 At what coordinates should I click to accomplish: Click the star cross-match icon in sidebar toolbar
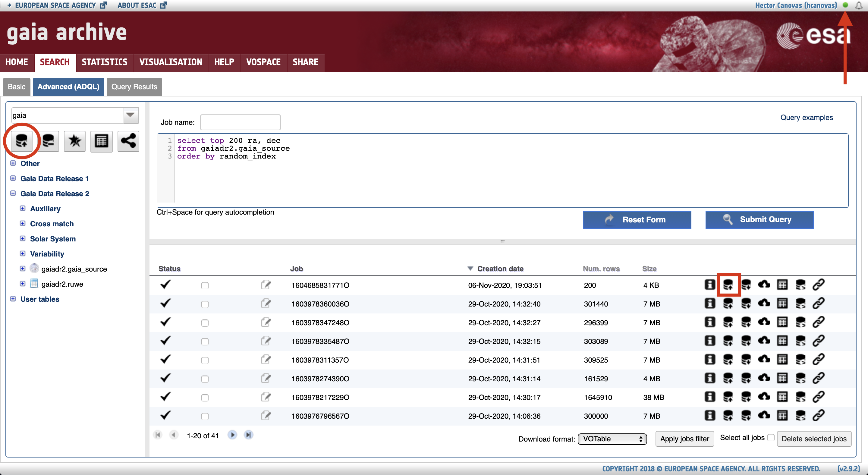coord(75,141)
